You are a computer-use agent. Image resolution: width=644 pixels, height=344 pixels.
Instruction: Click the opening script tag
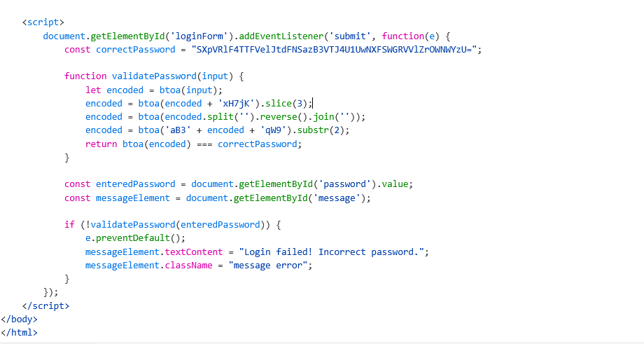coord(43,22)
